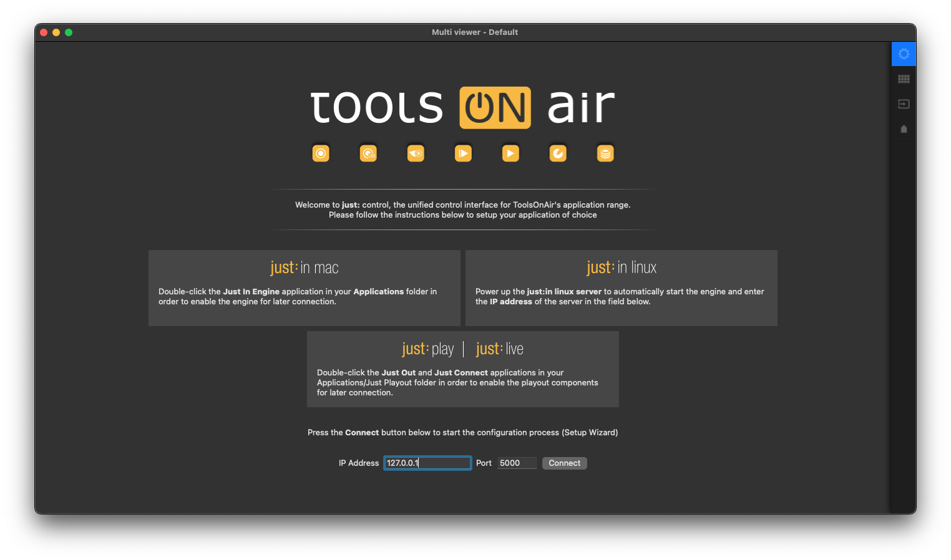Click the 'Press the Connect button below' instruction

pyautogui.click(x=463, y=432)
